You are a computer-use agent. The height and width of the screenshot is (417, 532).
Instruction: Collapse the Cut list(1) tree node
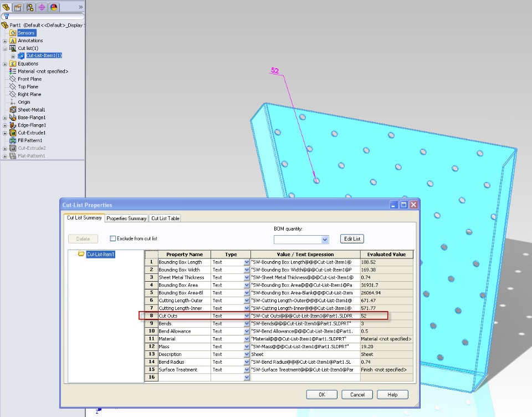point(5,49)
